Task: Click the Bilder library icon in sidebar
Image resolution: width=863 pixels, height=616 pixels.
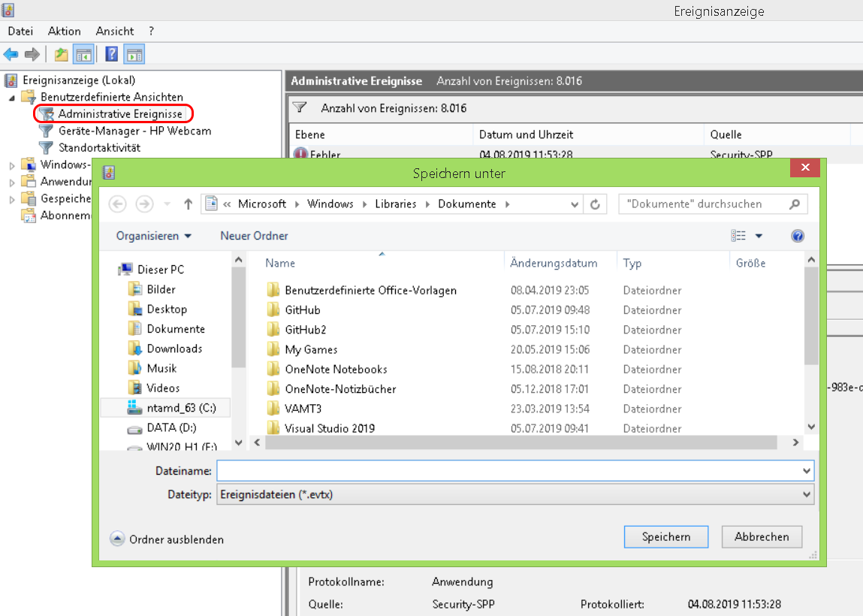Action: (135, 289)
